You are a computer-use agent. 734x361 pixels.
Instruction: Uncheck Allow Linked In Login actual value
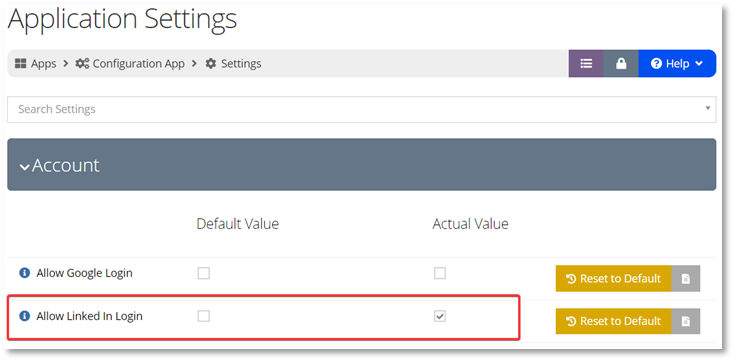[x=440, y=317]
